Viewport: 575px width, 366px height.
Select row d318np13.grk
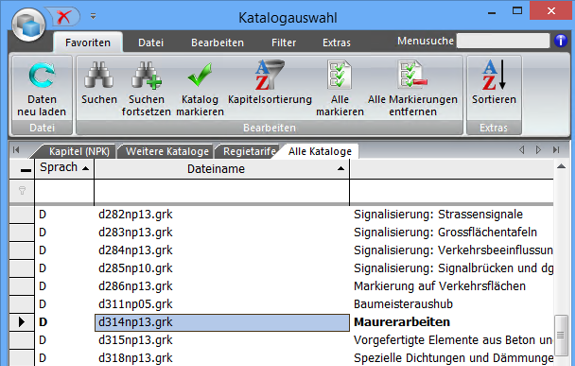(x=135, y=358)
